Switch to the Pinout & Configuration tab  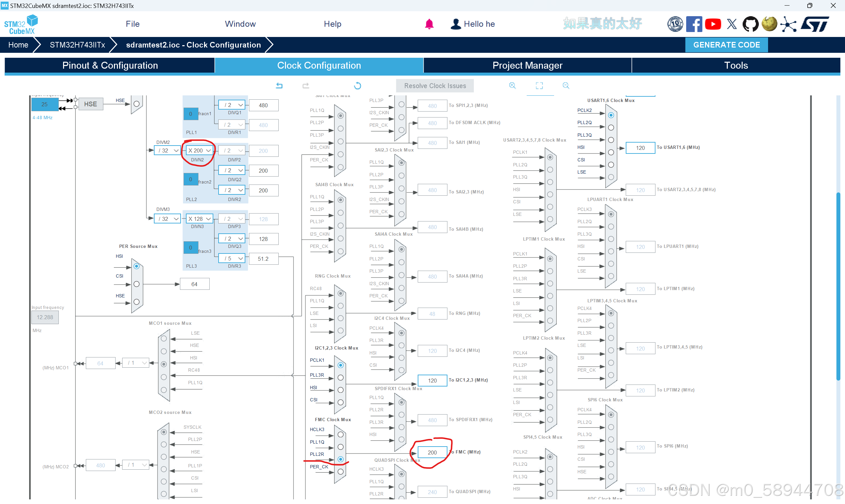tap(110, 66)
